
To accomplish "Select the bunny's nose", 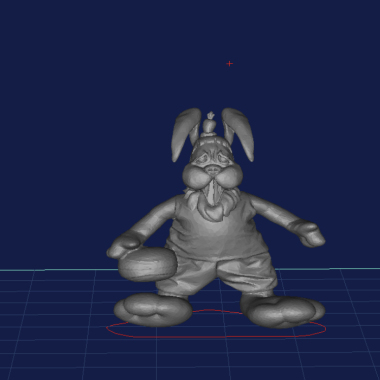I will (212, 171).
